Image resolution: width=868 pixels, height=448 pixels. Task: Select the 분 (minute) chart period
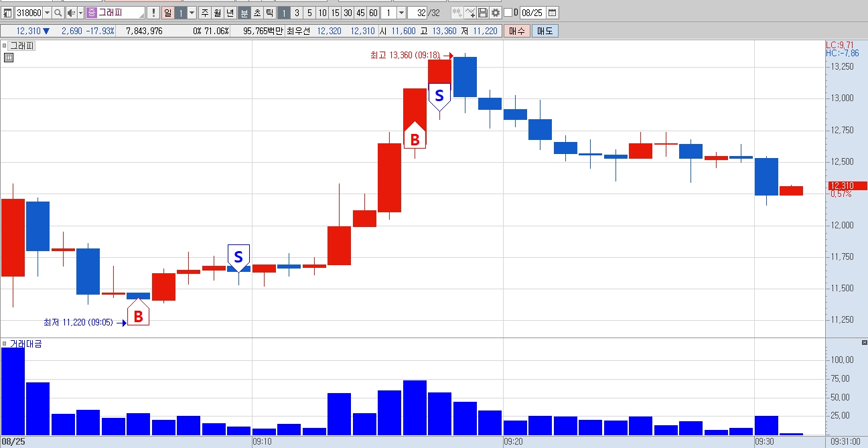(x=244, y=13)
